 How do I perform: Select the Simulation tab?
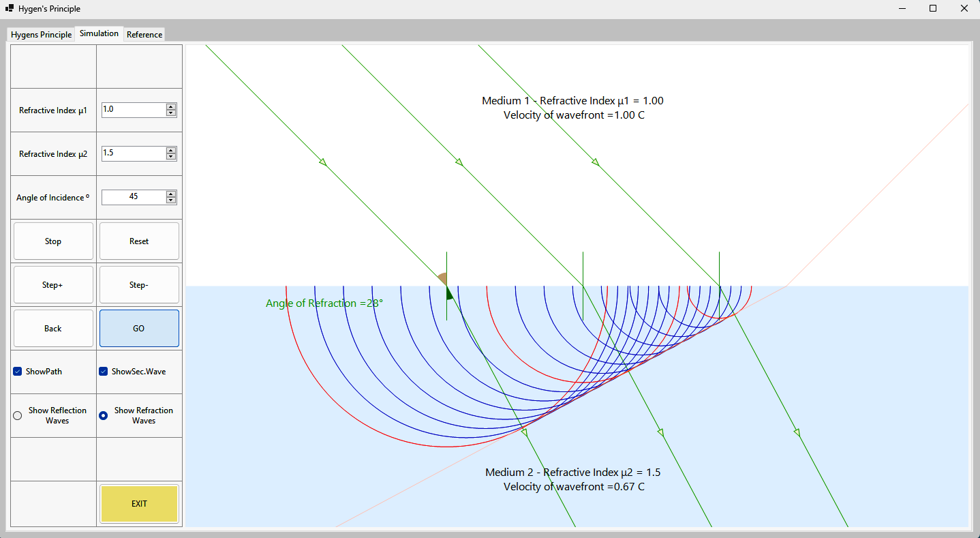(99, 33)
